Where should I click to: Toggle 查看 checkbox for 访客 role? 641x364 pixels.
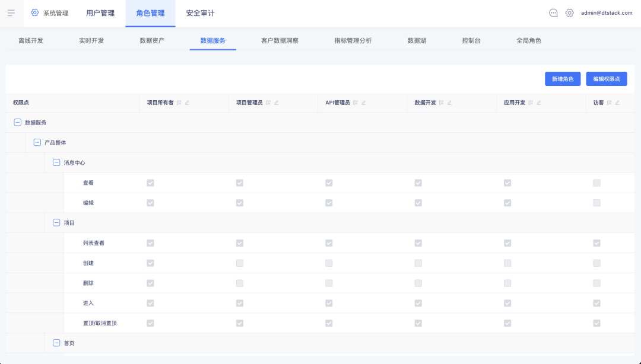coord(596,183)
